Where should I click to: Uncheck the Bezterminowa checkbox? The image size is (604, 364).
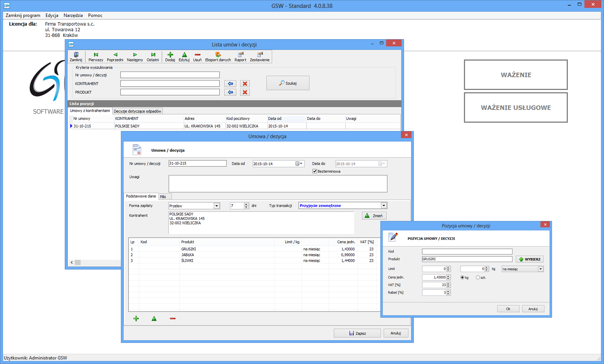point(315,171)
